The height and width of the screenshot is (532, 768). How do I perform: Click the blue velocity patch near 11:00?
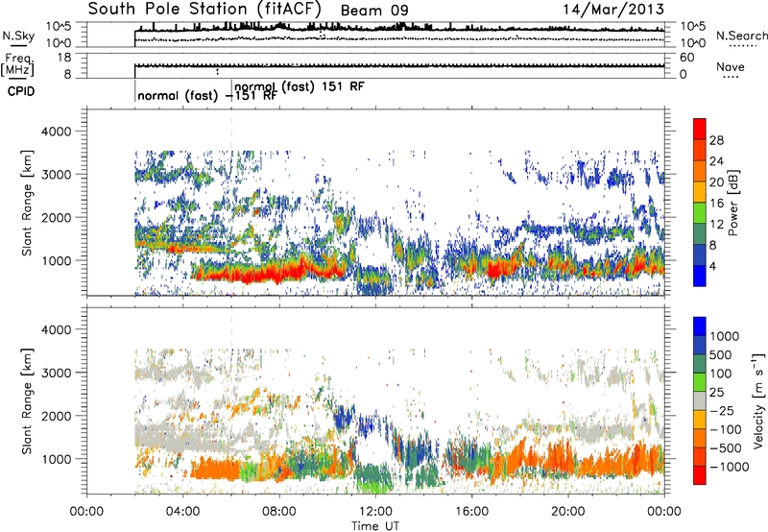coord(342,418)
